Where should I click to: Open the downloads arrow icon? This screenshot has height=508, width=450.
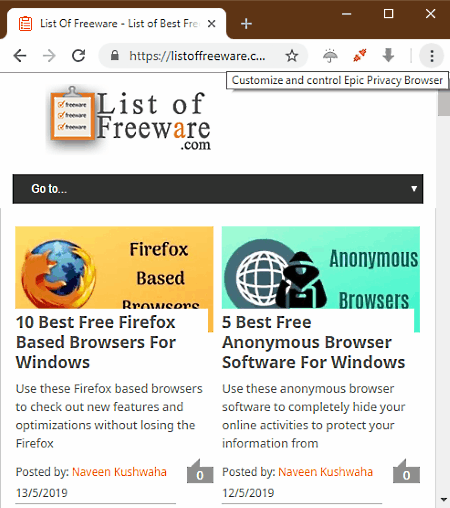tap(388, 55)
